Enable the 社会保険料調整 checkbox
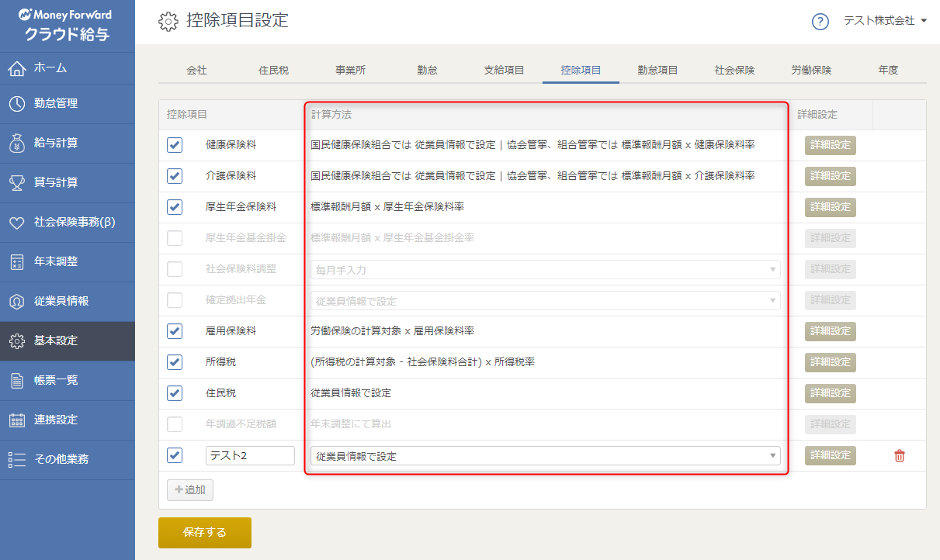 point(175,269)
